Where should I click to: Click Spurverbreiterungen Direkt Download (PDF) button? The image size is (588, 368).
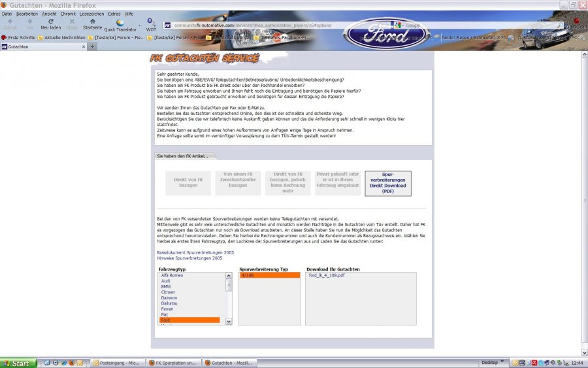point(388,184)
